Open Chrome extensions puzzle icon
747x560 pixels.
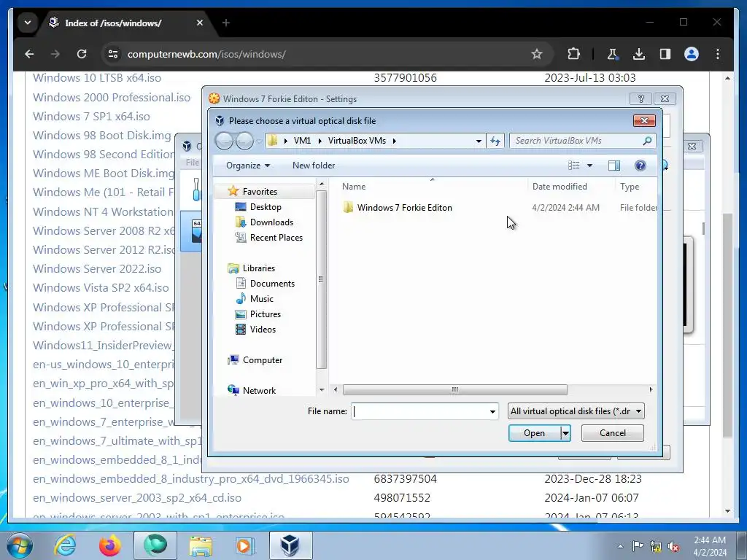pos(573,54)
